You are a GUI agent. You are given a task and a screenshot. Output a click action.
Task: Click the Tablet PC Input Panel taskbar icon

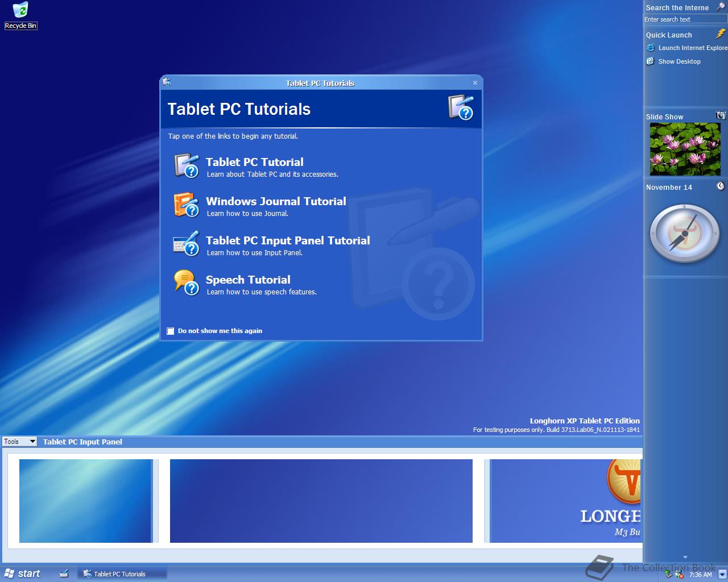pos(64,573)
